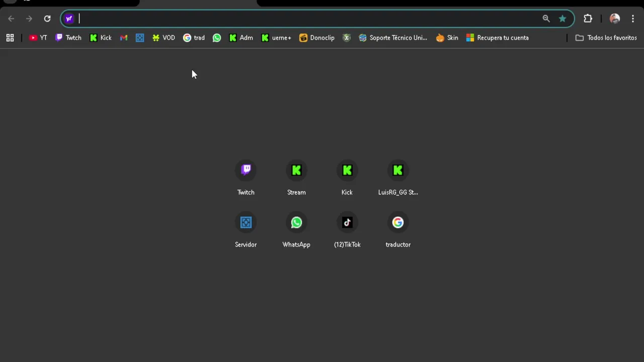
Task: Open the Skin bookmark
Action: [447, 38]
